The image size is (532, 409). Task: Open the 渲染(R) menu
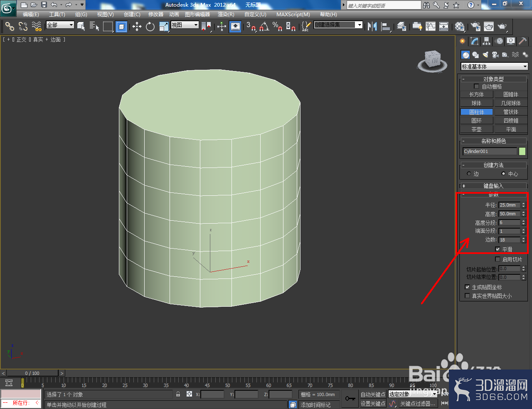click(226, 15)
